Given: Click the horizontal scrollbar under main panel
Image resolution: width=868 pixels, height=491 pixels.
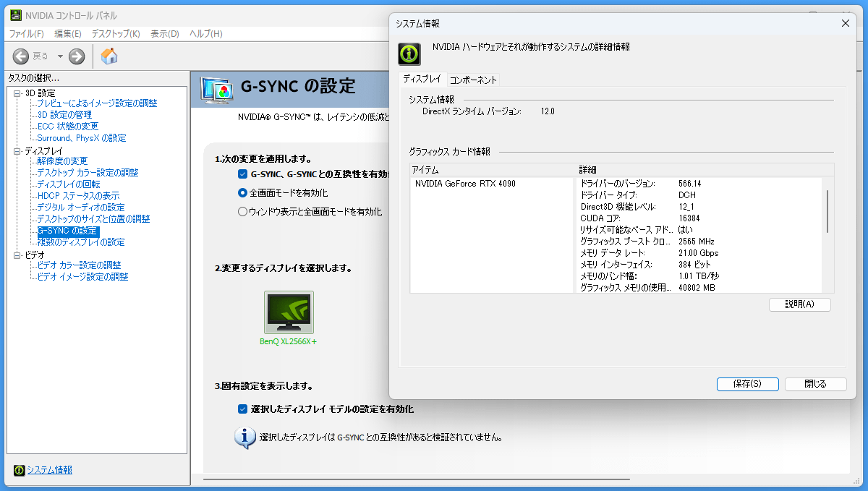Looking at the screenshot, I should [416, 479].
